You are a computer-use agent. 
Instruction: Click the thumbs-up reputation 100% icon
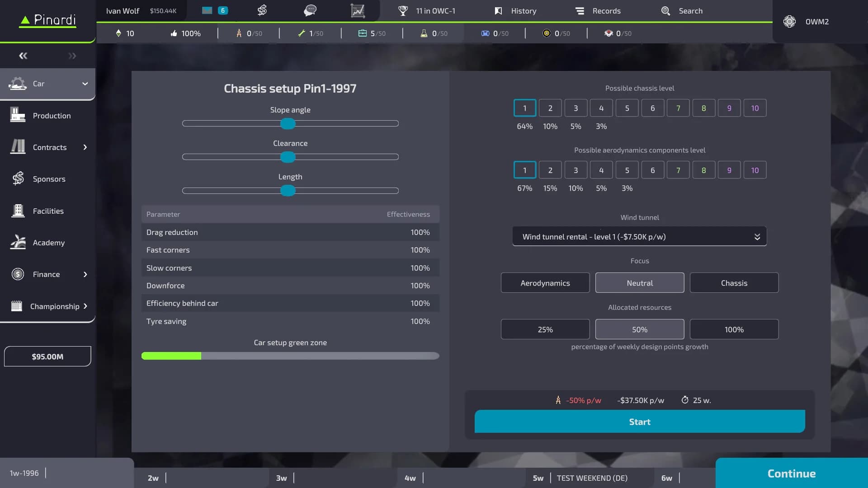point(174,33)
